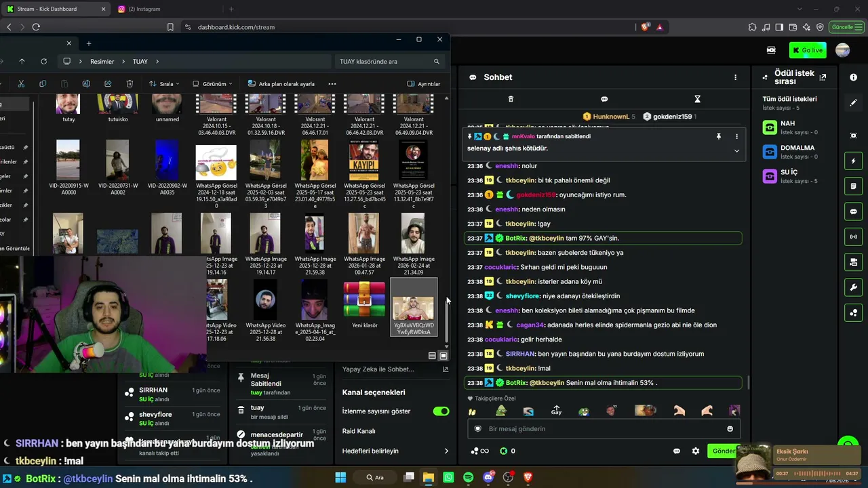Click the share icon in File Explorer toolbar
Screen dimensions: 868x488
click(108, 84)
